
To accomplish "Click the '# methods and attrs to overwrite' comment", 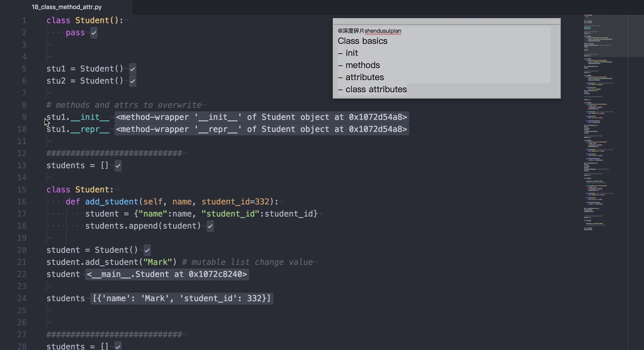I will click(x=124, y=105).
